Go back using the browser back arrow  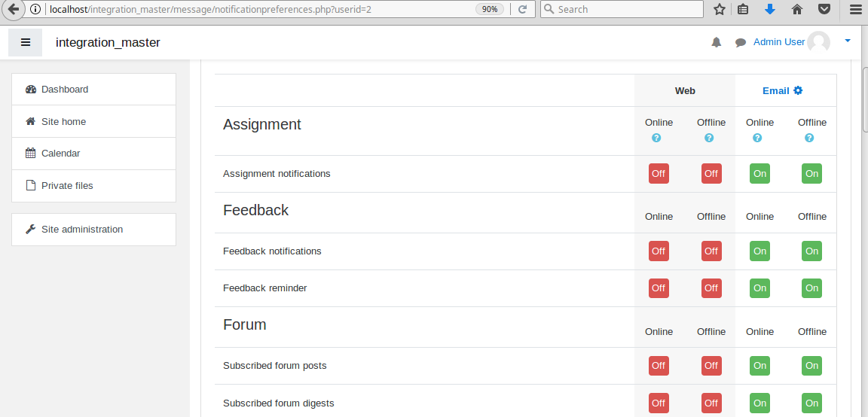[x=14, y=9]
